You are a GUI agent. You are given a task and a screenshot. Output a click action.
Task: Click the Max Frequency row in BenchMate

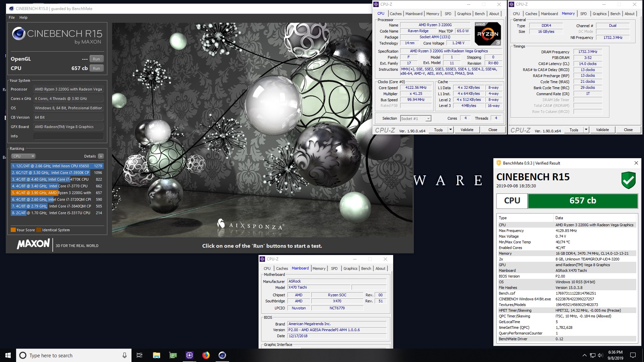point(567,231)
